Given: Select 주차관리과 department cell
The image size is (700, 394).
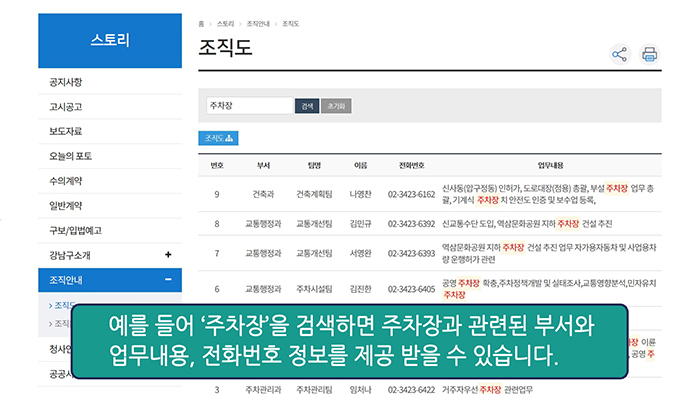Looking at the screenshot, I should click(x=263, y=390).
